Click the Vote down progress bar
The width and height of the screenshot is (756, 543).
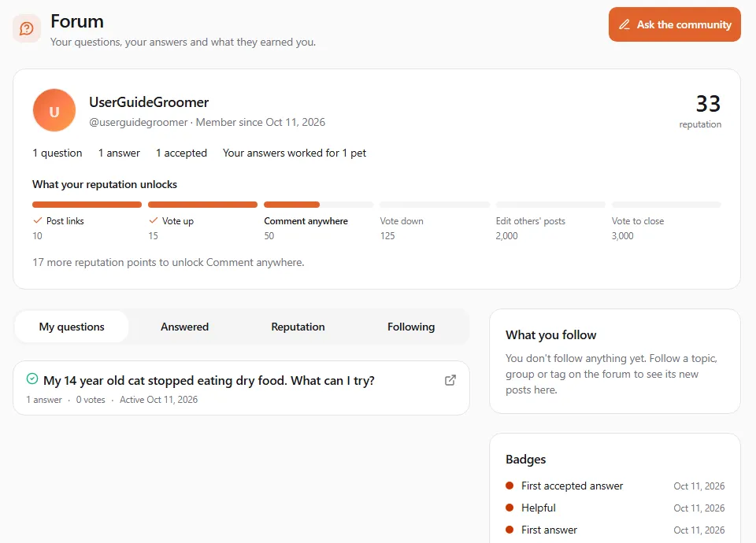[x=435, y=205]
